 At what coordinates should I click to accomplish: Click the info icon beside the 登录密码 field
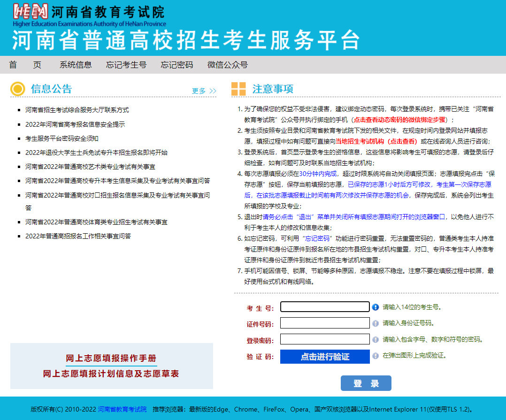click(x=375, y=339)
